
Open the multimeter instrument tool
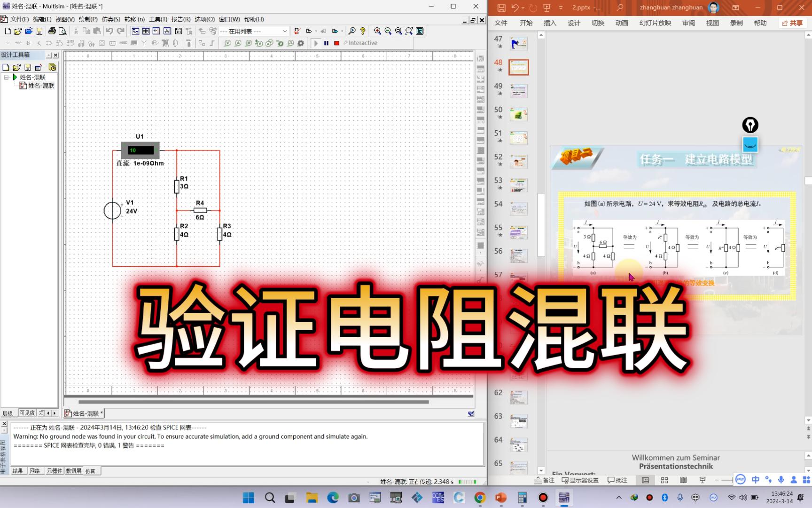click(480, 59)
